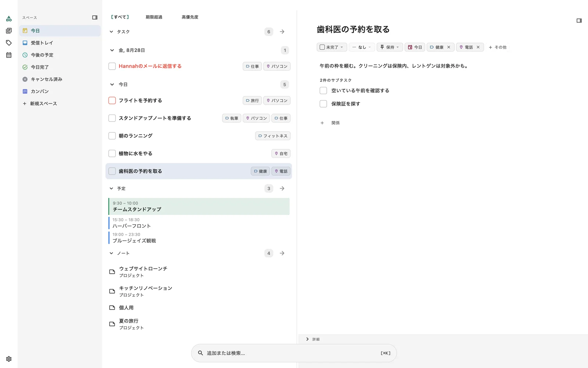Click the plus icon to add 関係
This screenshot has height=368, width=588.
coord(322,123)
